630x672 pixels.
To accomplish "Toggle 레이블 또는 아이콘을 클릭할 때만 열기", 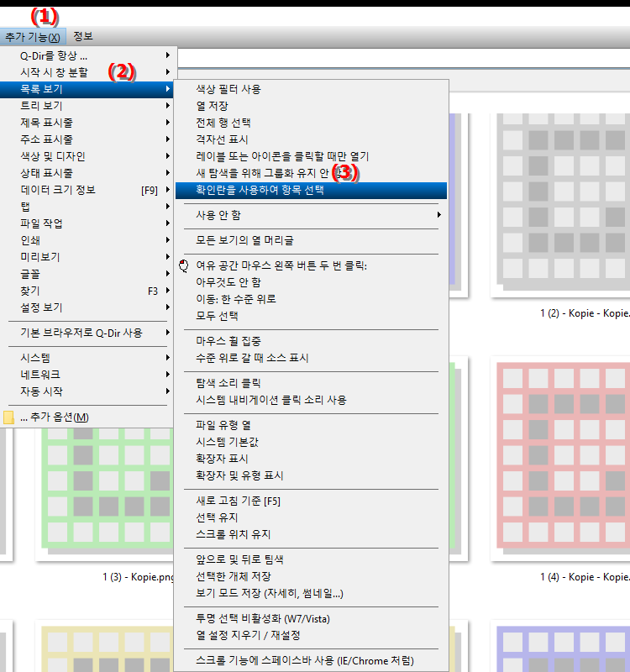I will [311, 156].
